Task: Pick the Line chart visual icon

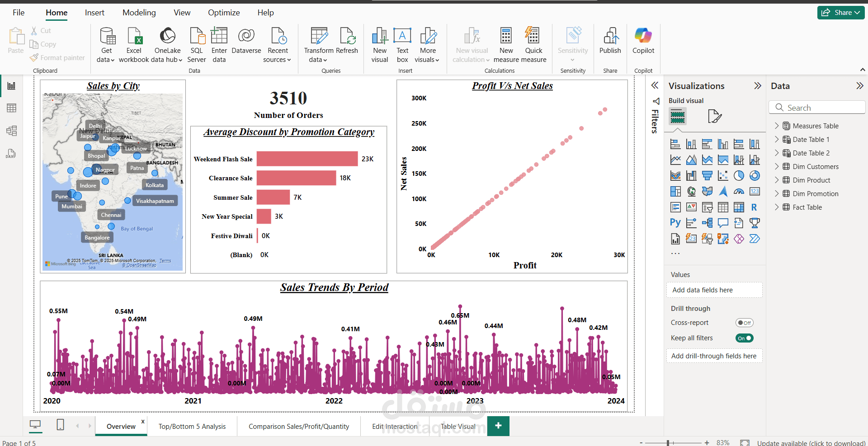Action: coord(675,160)
